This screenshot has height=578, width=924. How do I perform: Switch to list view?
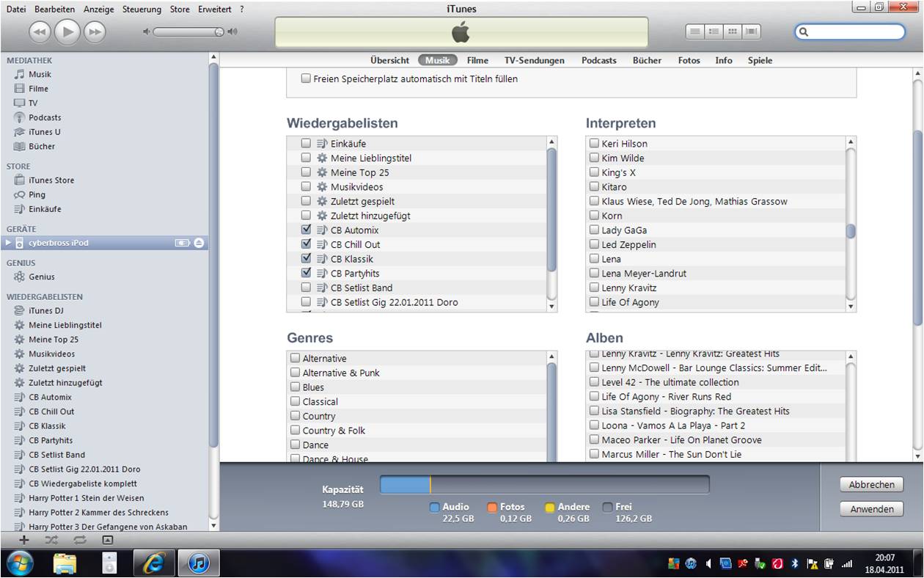pyautogui.click(x=694, y=32)
